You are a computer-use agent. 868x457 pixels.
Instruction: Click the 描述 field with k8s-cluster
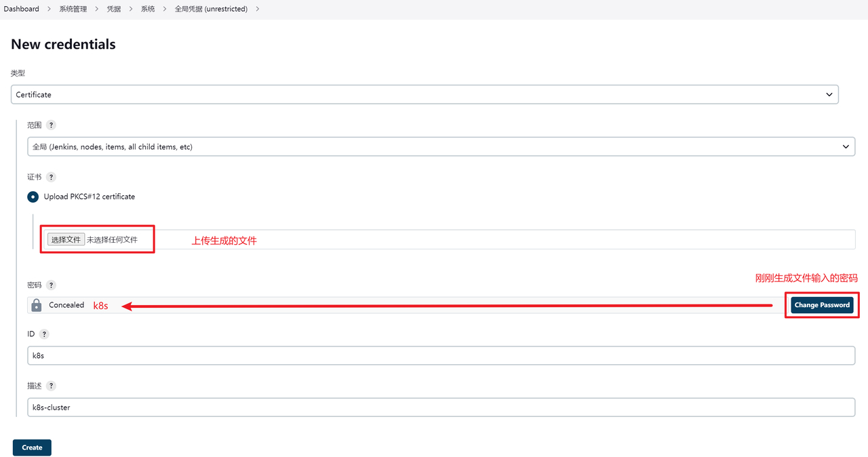point(441,408)
